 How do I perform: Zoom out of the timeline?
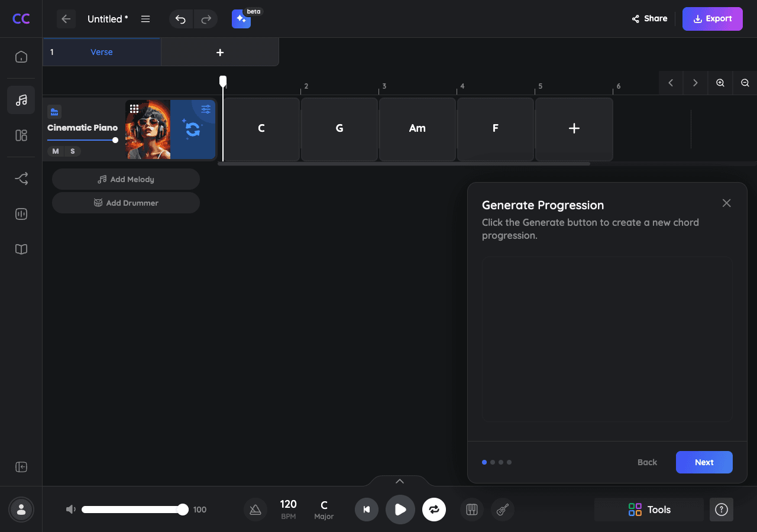click(x=745, y=83)
